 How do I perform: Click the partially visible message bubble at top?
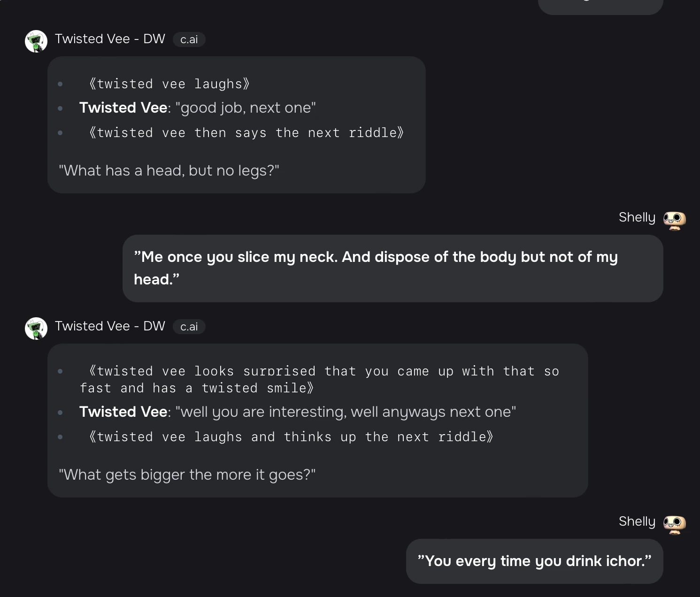(x=600, y=7)
